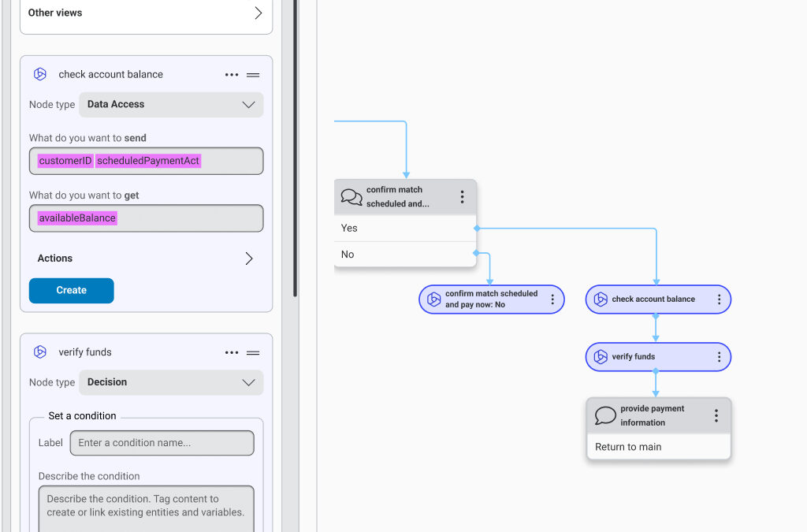Image resolution: width=807 pixels, height=532 pixels.
Task: Expand the Actions section
Action: 146,259
